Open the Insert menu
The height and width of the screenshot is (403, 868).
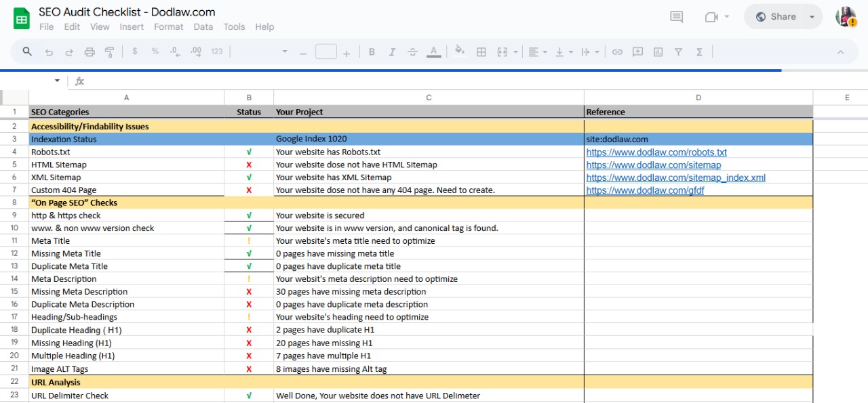click(132, 27)
